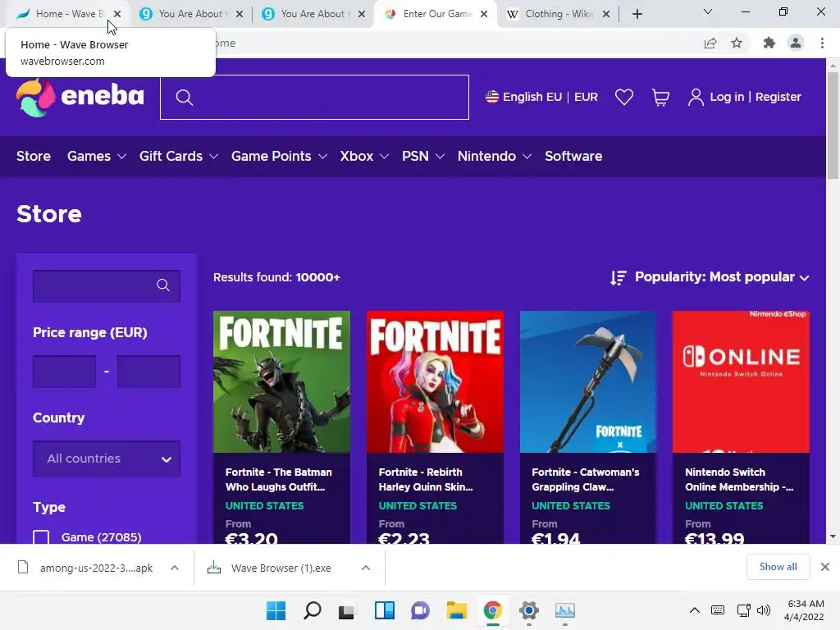The width and height of the screenshot is (840, 630).
Task: Open Fortnite Catwoman's Grappling Claw thumbnail
Action: (x=588, y=382)
